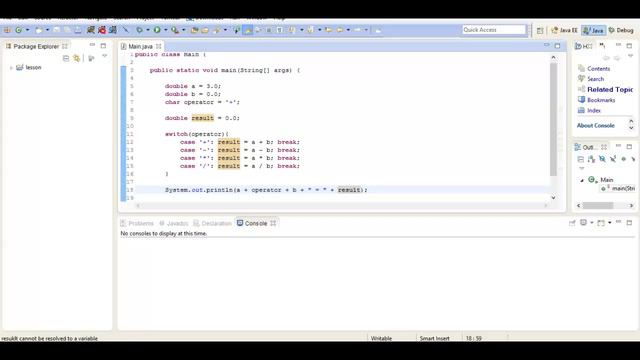This screenshot has width=640, height=360.
Task: Open the Search link in Help panel
Action: click(596, 79)
